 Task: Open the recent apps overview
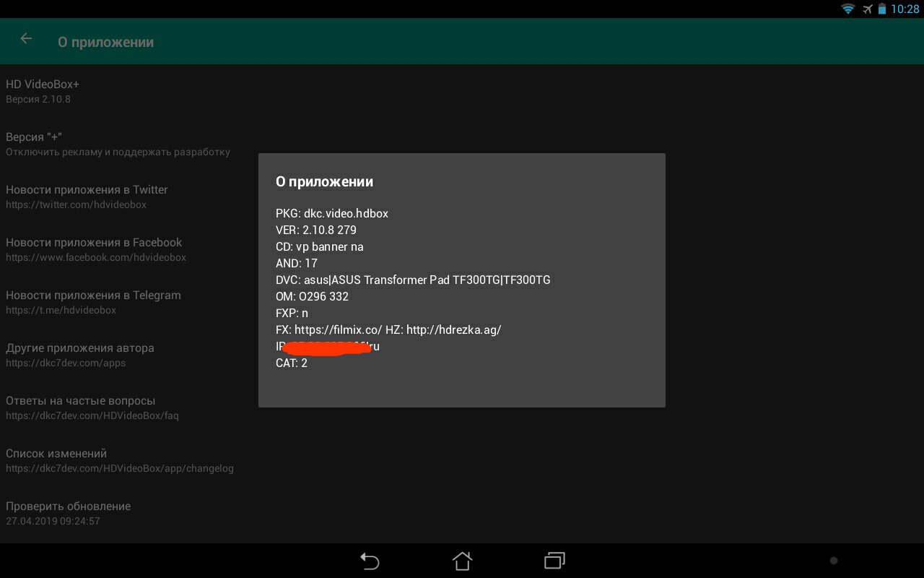pyautogui.click(x=554, y=561)
